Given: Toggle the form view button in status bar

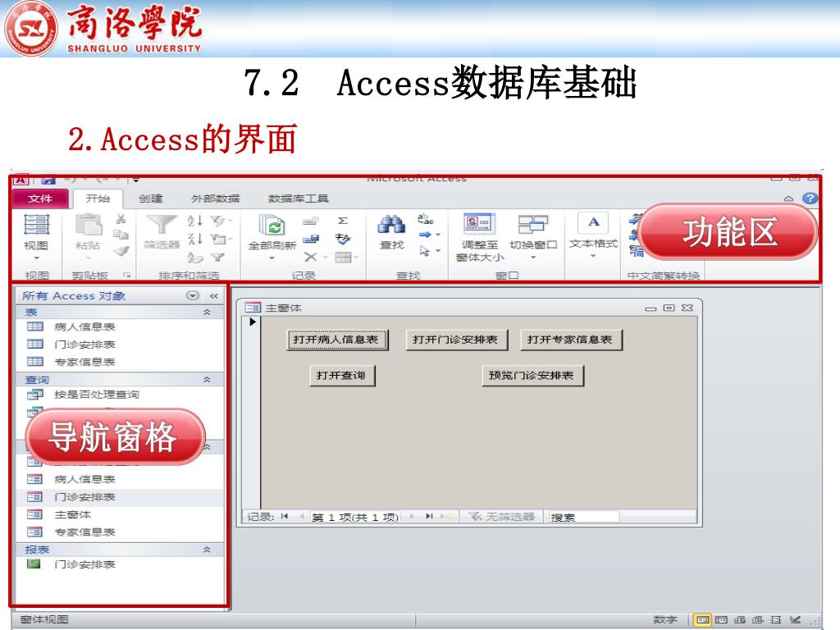Looking at the screenshot, I should [702, 620].
